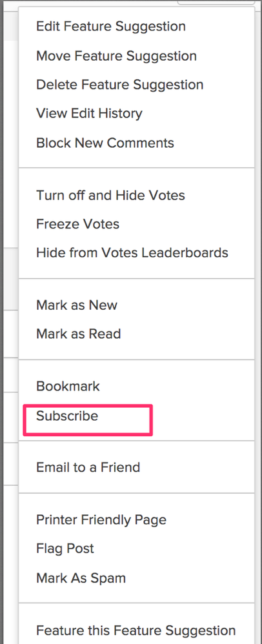The image size is (262, 644).
Task: Click Delete Feature Suggestion
Action: 119,85
